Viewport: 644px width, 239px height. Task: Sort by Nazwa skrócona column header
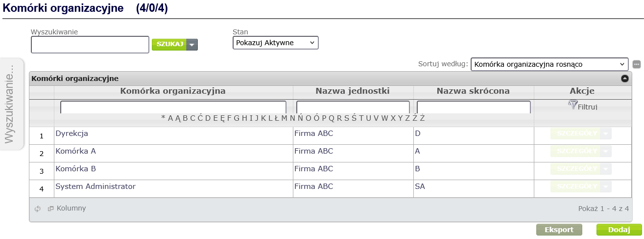pyautogui.click(x=473, y=91)
